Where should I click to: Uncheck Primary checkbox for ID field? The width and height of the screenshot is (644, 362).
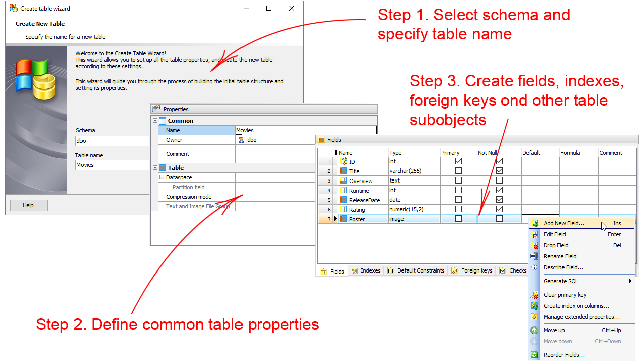pyautogui.click(x=458, y=161)
